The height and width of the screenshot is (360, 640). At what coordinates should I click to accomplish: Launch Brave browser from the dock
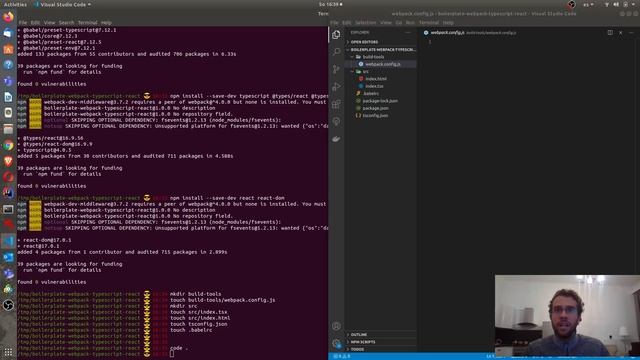click(8, 161)
